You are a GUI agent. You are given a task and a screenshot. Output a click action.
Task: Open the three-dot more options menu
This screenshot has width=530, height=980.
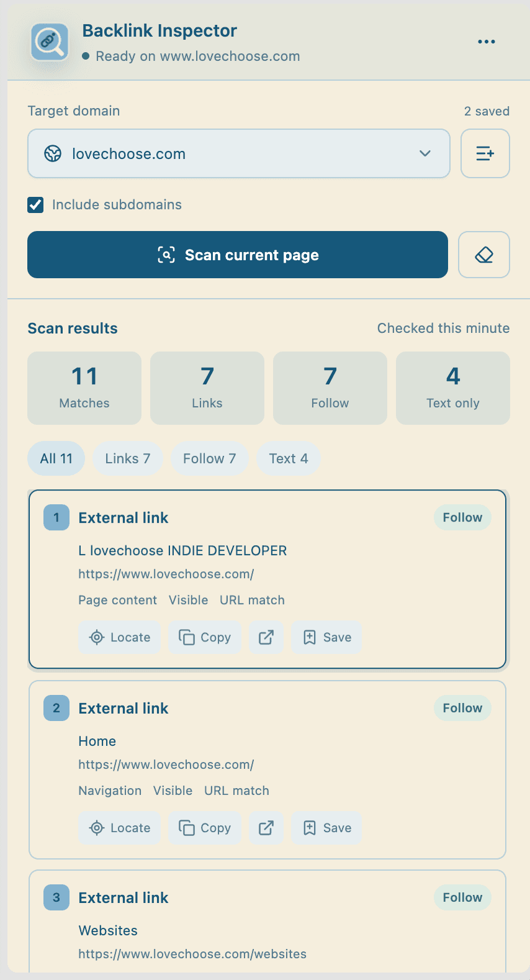click(486, 42)
